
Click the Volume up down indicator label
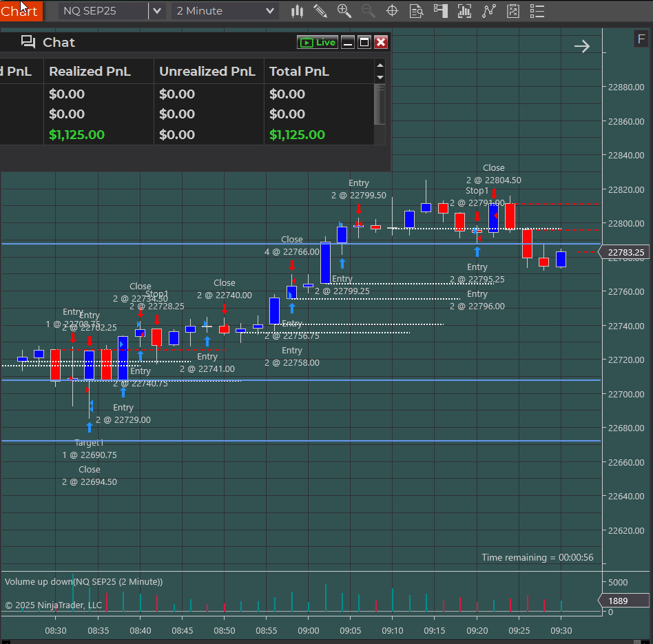pyautogui.click(x=83, y=581)
